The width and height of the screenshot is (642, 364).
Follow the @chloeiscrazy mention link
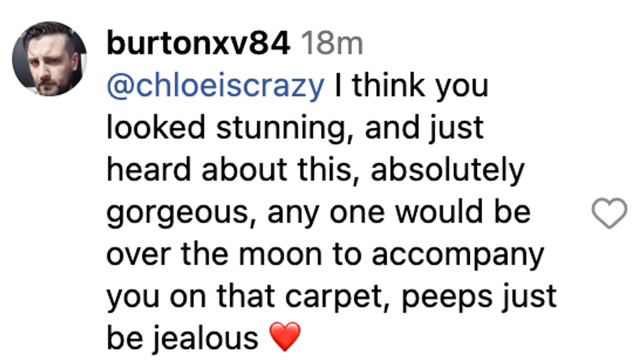click(x=215, y=86)
